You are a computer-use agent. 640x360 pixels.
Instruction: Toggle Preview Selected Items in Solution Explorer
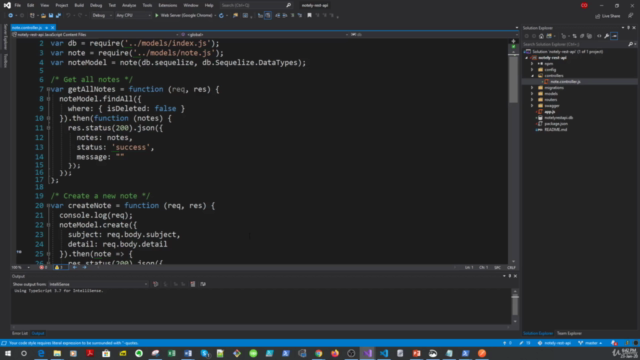tap(614, 36)
